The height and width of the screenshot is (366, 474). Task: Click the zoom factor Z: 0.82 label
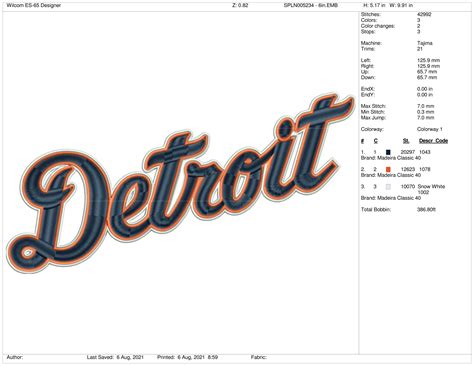(240, 5)
